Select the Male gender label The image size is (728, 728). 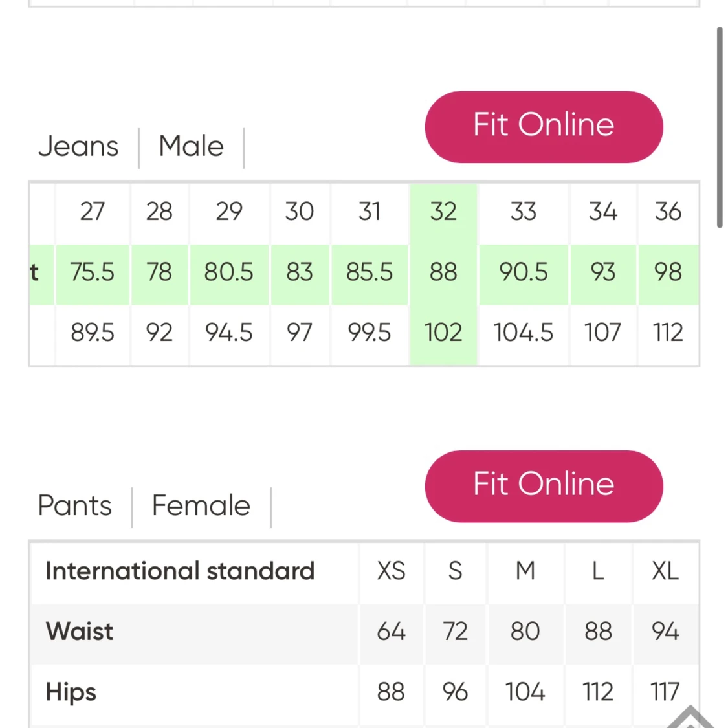pos(191,146)
